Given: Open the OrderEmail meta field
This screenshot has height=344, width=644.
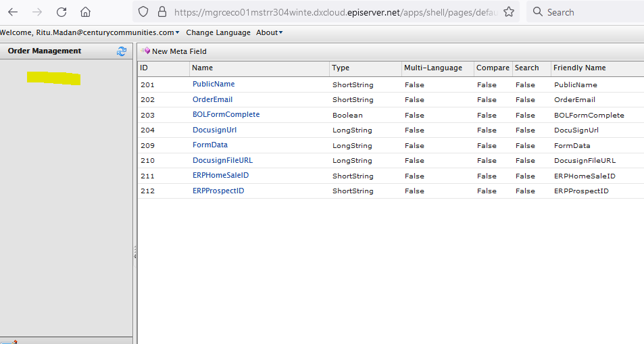Looking at the screenshot, I should coord(212,99).
